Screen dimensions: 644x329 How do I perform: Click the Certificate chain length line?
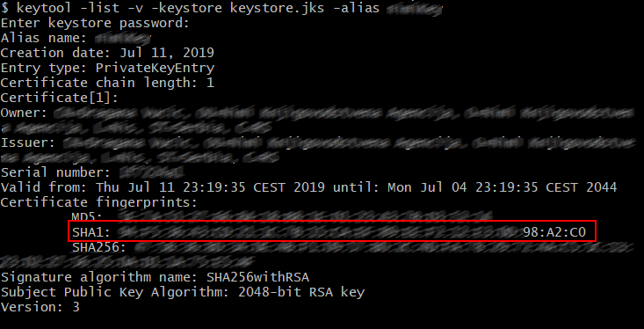click(107, 83)
